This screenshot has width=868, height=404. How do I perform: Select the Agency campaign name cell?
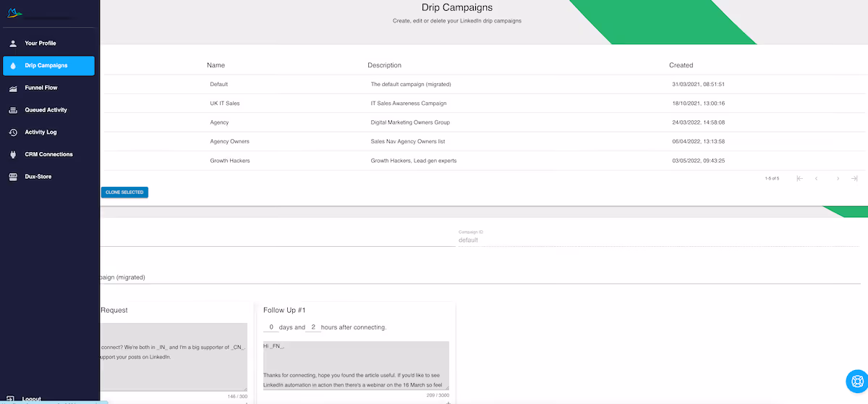(x=219, y=122)
